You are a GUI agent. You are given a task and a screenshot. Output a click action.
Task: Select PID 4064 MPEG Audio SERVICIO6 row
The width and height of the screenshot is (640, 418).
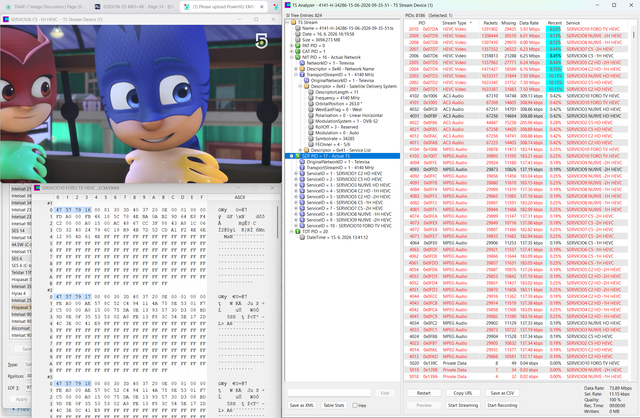point(517,243)
